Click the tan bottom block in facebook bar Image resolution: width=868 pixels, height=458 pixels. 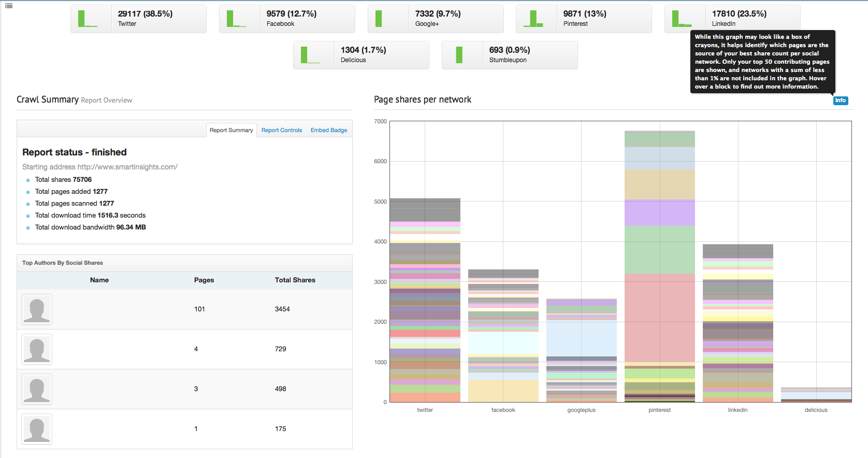(503, 391)
